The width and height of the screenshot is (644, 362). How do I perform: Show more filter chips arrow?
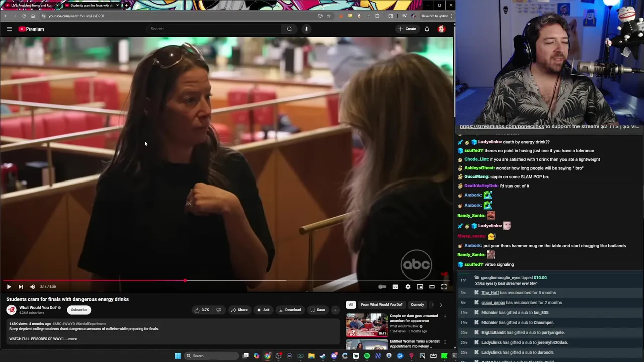pos(441,304)
